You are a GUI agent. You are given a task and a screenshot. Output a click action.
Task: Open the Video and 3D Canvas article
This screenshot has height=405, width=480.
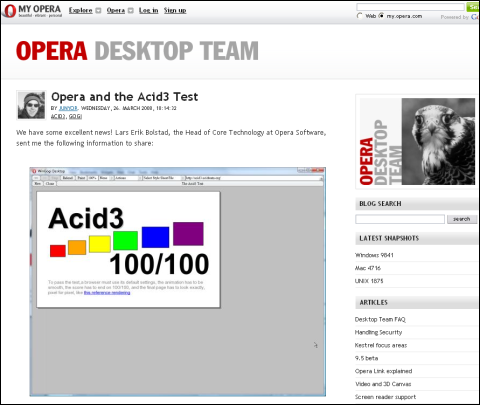pos(383,384)
